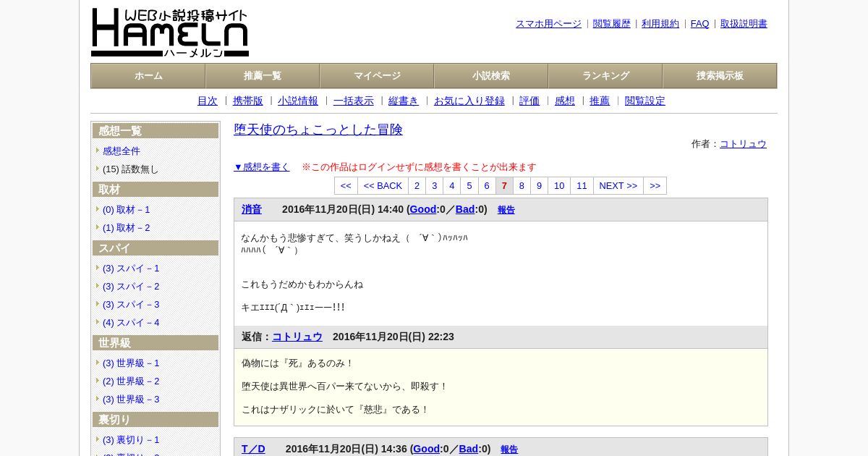This screenshot has height=456, width=868.
Task: Open (3) 世界級－1 sidebar item
Action: tap(131, 363)
